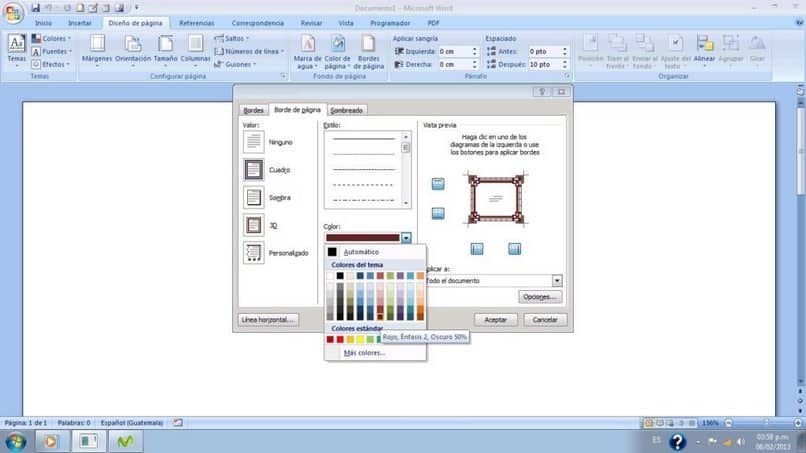The width and height of the screenshot is (806, 453).
Task: Click Izquierda indent input field
Action: tap(454, 51)
